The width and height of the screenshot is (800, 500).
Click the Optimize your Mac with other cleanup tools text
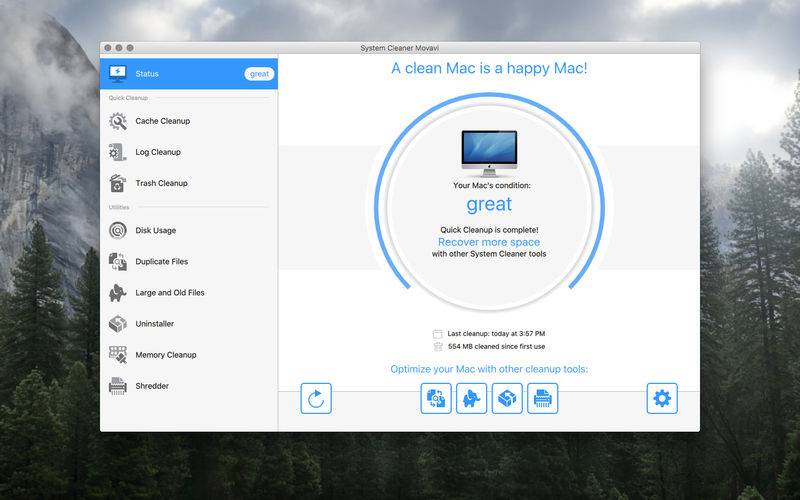point(489,369)
